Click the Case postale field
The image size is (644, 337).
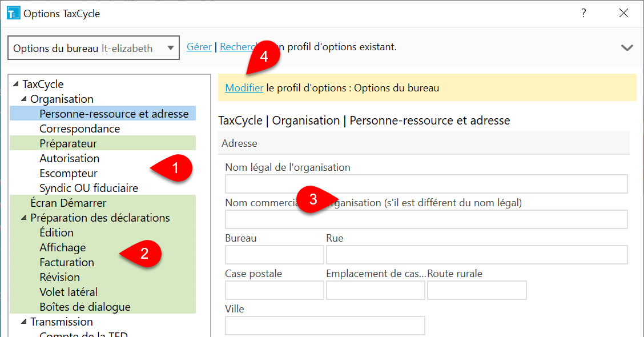click(x=275, y=290)
